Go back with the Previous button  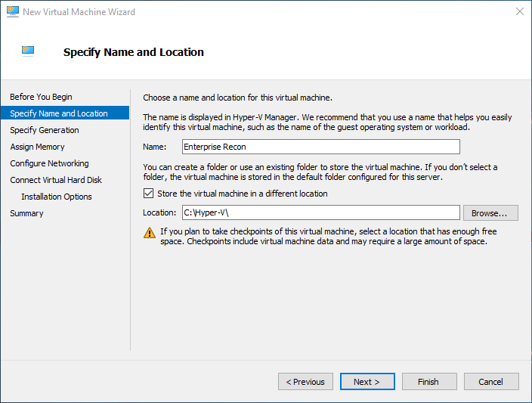[305, 382]
